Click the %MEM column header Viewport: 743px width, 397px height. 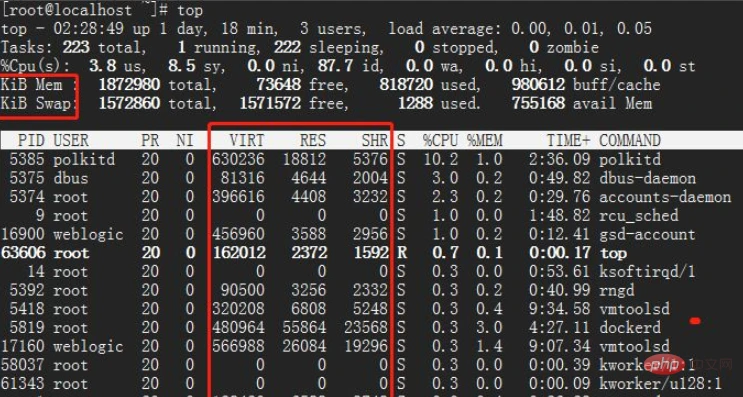(x=485, y=140)
